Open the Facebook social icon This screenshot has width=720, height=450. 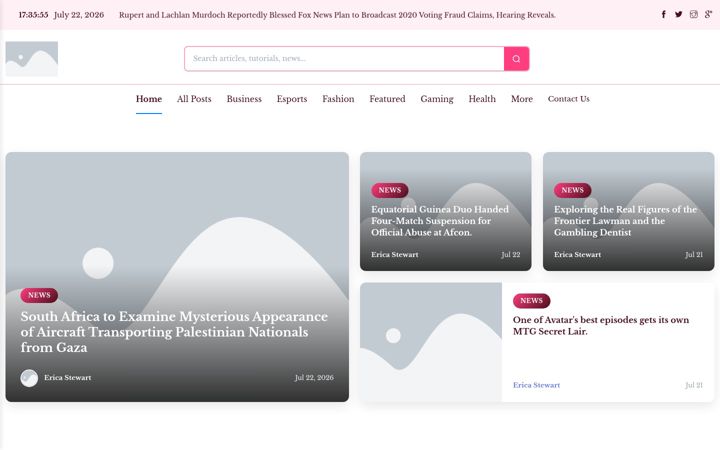pos(664,14)
